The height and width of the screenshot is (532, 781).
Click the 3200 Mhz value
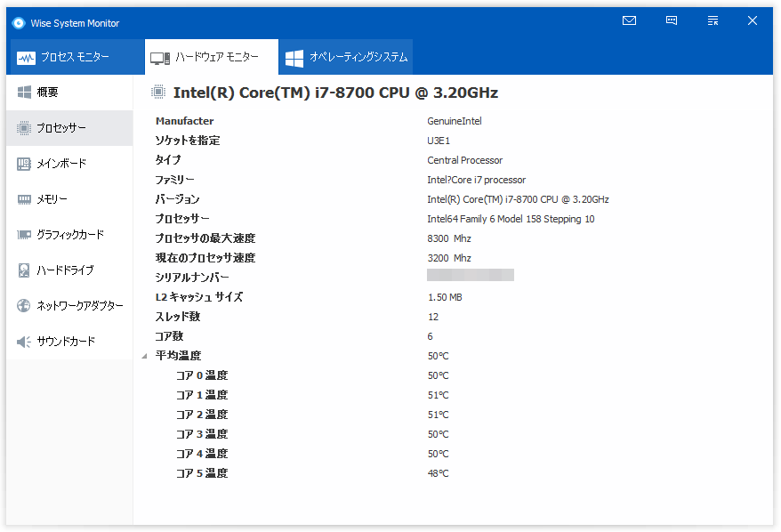449,258
